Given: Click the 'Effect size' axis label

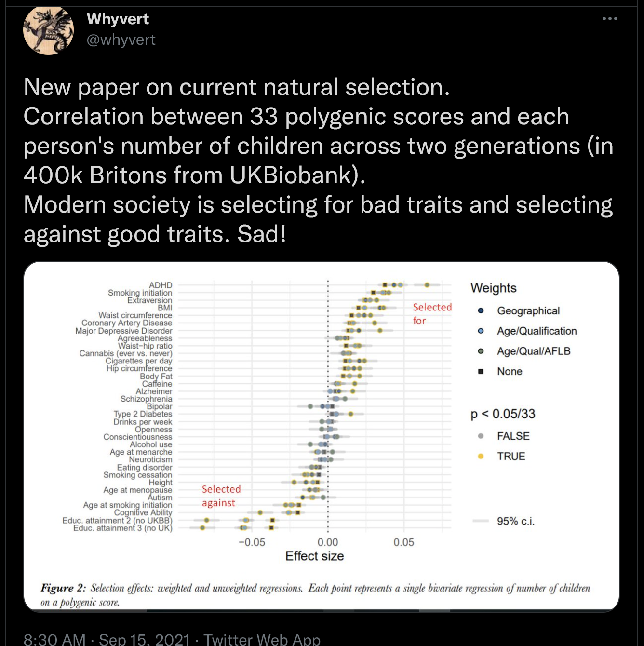Looking at the screenshot, I should click(x=314, y=556).
